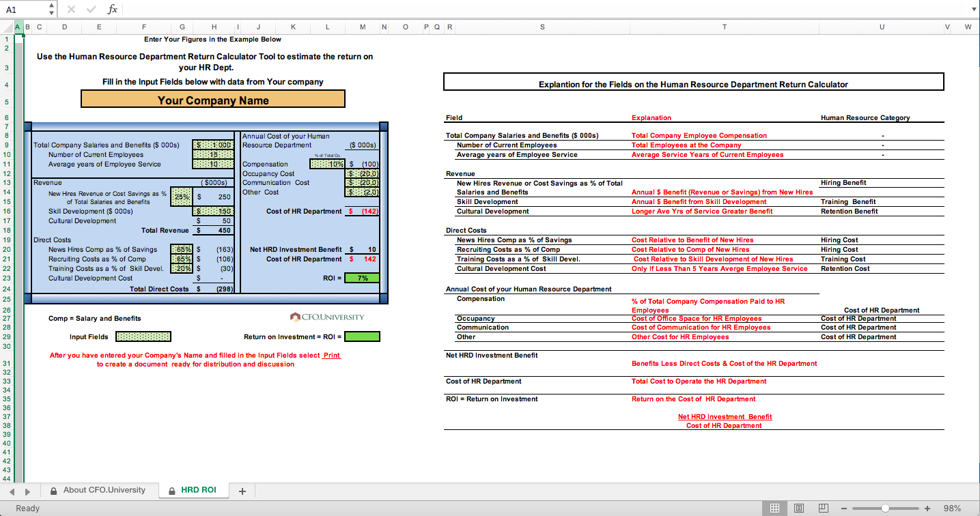Click the Total Revenue 450 value
This screenshot has width=980, height=516.
click(x=224, y=231)
